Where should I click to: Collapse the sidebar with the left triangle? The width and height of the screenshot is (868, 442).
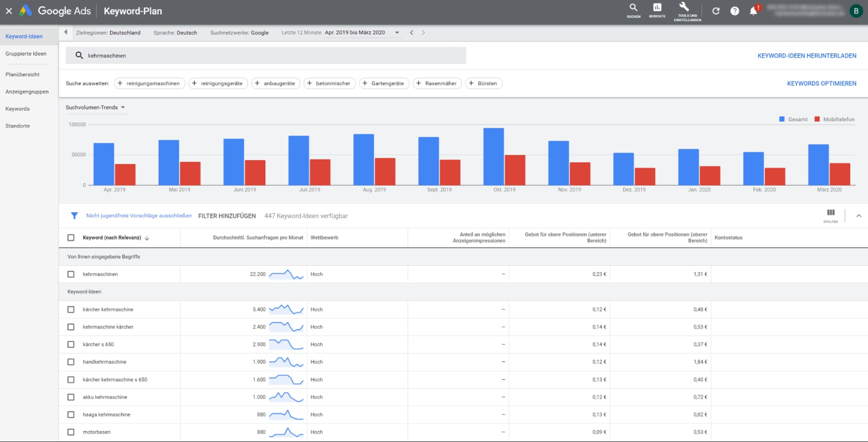pos(66,32)
